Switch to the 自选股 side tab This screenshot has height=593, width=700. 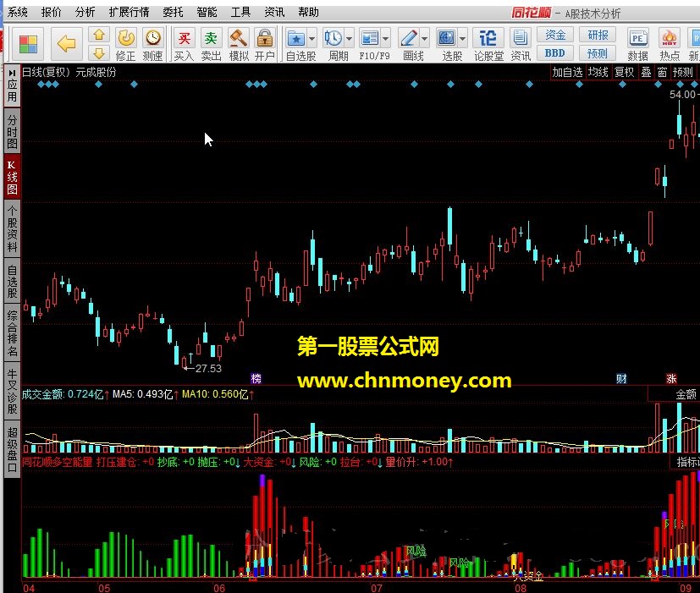[x=12, y=281]
